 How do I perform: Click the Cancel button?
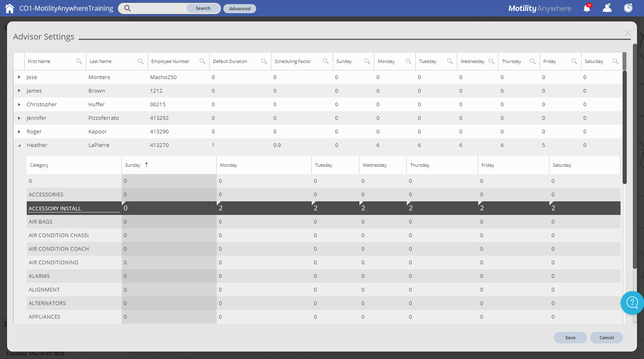pos(607,338)
